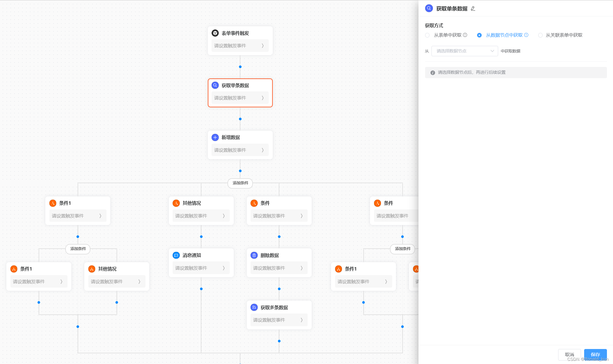Select the 从数据节点中获取 radio option

(x=479, y=35)
